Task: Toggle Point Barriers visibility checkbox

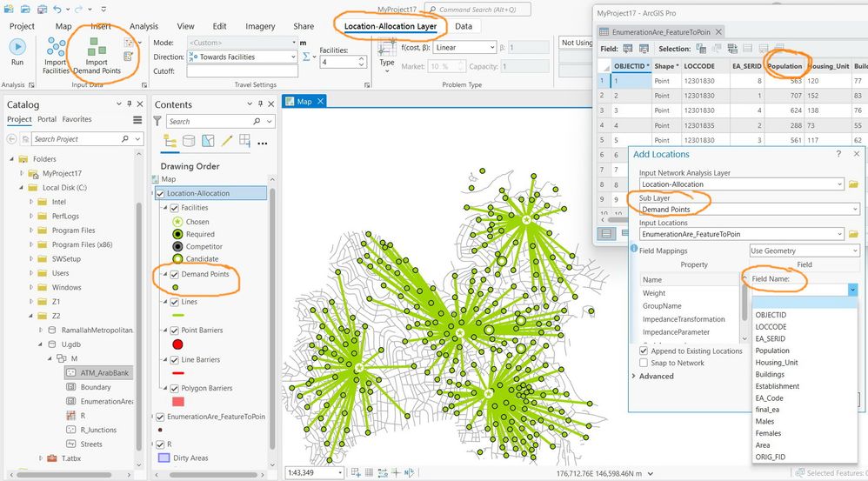Action: point(174,330)
